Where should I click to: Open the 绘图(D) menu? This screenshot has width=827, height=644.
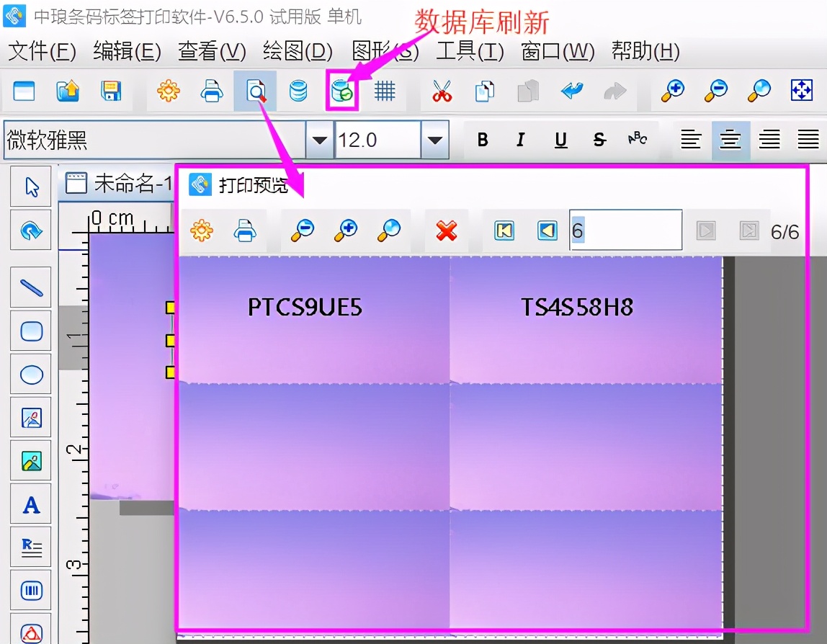[x=298, y=51]
